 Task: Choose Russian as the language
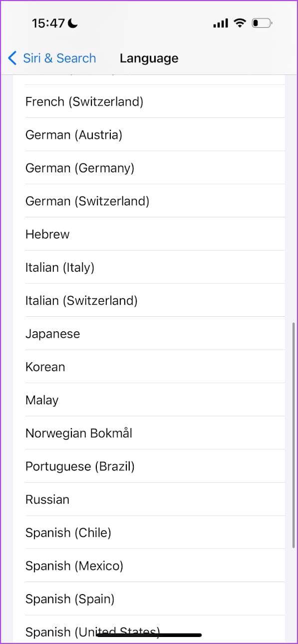tap(47, 499)
